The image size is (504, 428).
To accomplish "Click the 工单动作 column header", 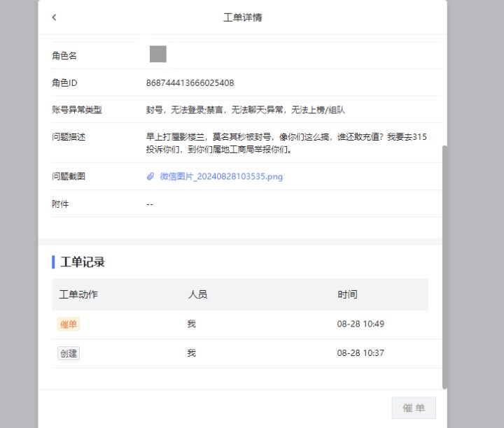I will click(78, 294).
